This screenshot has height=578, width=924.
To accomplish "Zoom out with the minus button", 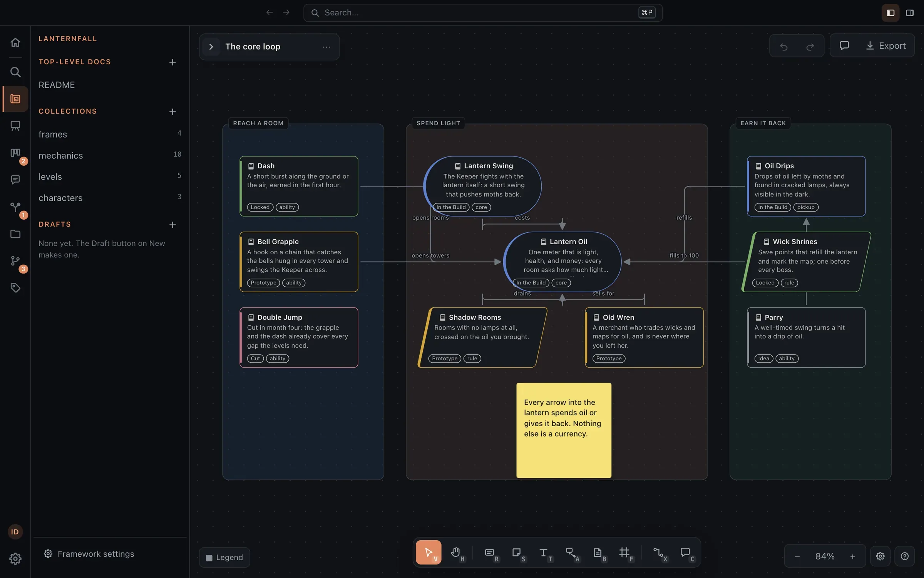I will (797, 556).
